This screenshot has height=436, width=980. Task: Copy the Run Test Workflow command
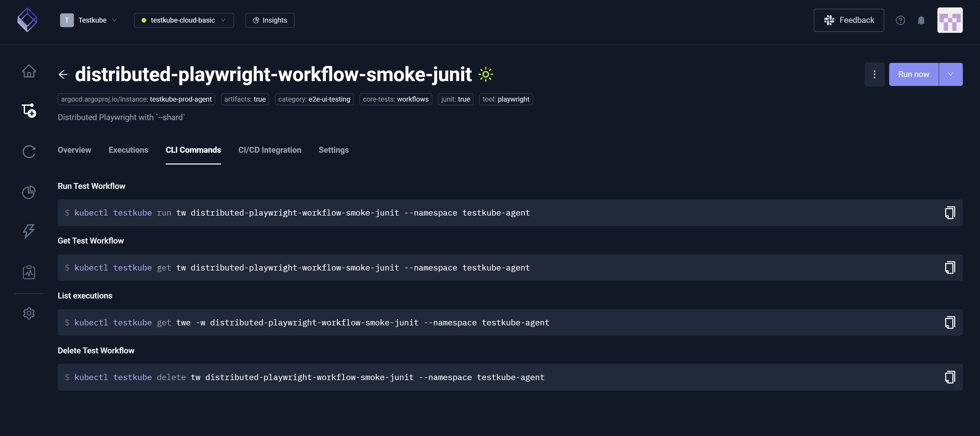(x=950, y=212)
